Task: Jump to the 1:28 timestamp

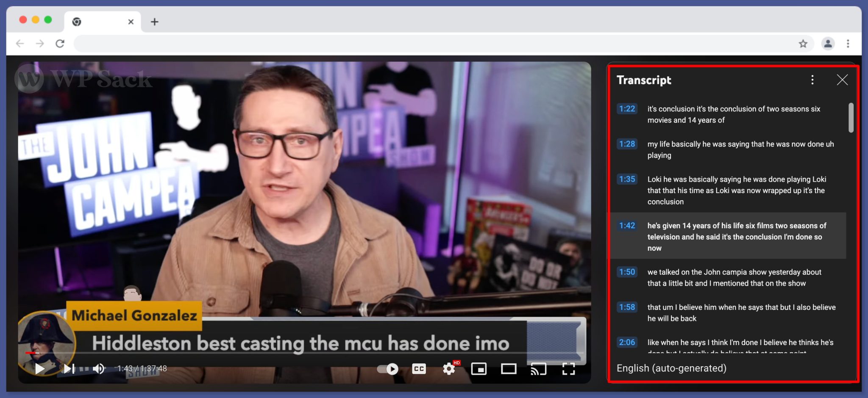Action: tap(627, 144)
